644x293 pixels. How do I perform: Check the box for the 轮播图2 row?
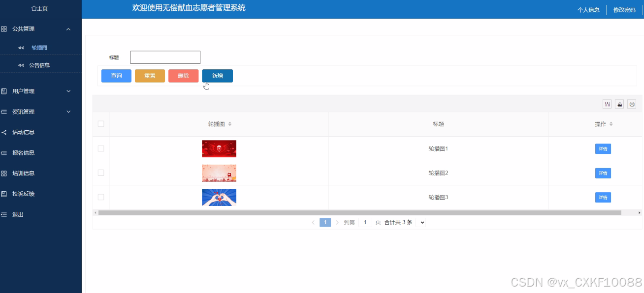coord(101,173)
